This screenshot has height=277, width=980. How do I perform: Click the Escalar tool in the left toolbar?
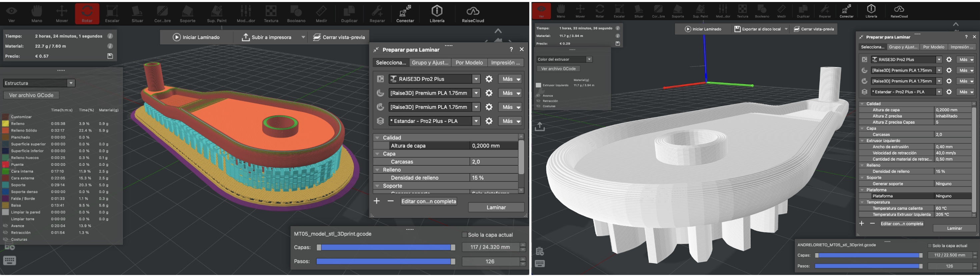[x=112, y=13]
